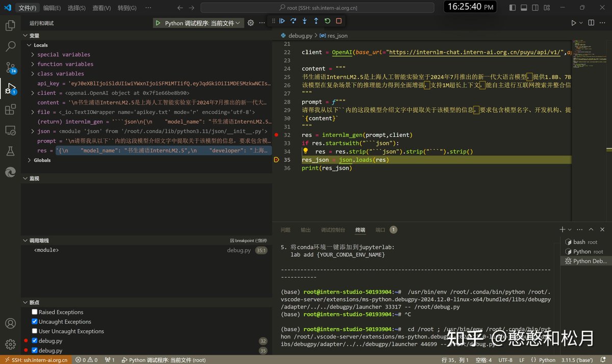Collapse the 变量 section

pyautogui.click(x=25, y=36)
